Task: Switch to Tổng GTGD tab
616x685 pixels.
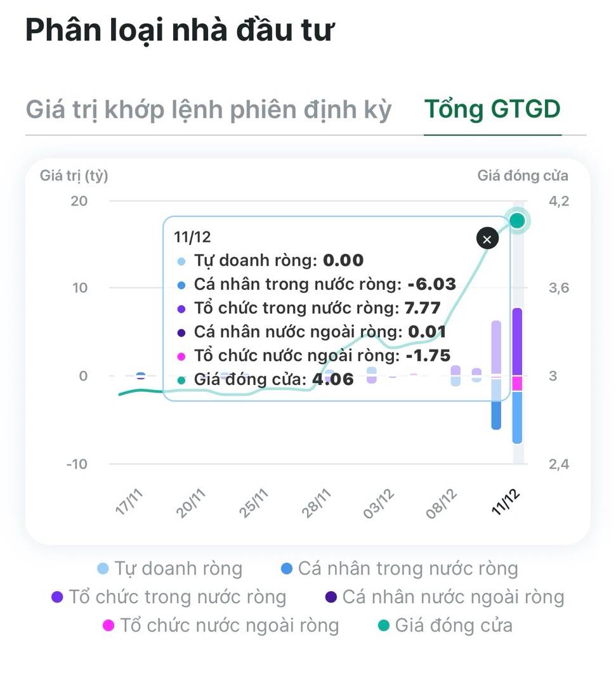Action: point(492,110)
